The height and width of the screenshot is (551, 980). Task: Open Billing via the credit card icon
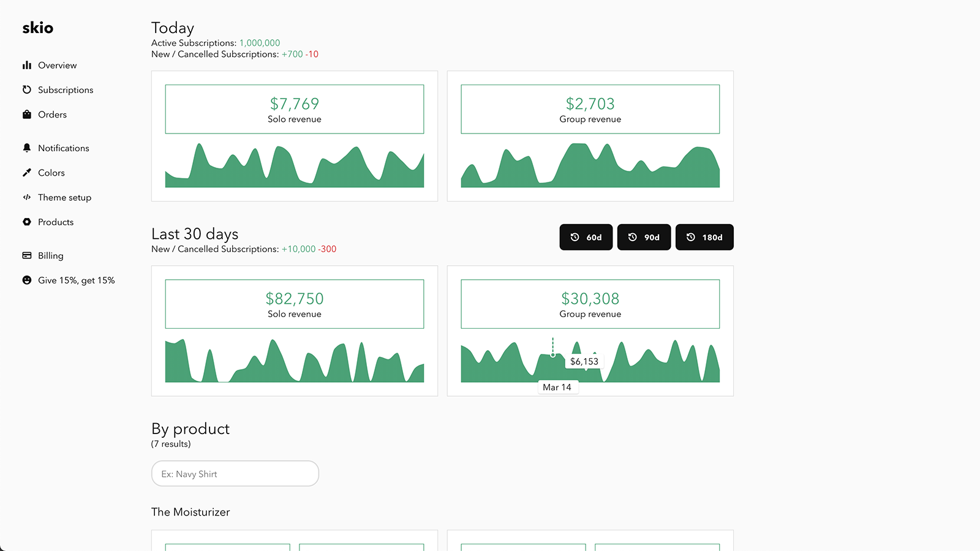[x=27, y=255]
